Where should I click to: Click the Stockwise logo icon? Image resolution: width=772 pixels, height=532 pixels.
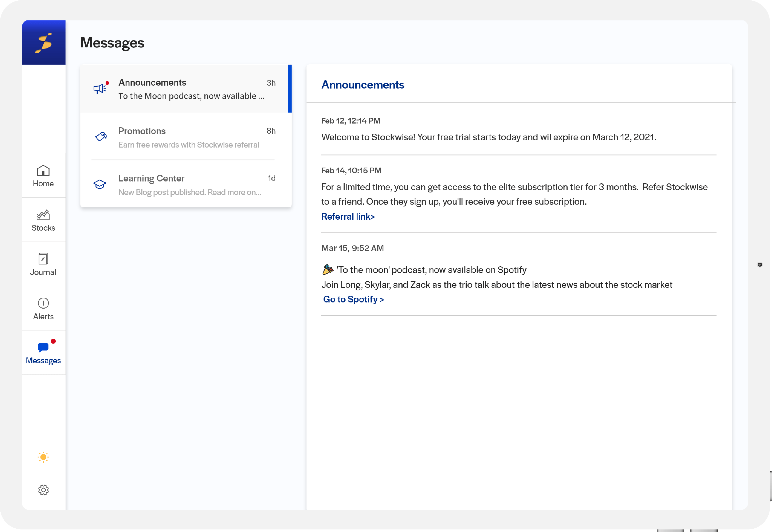tap(44, 43)
